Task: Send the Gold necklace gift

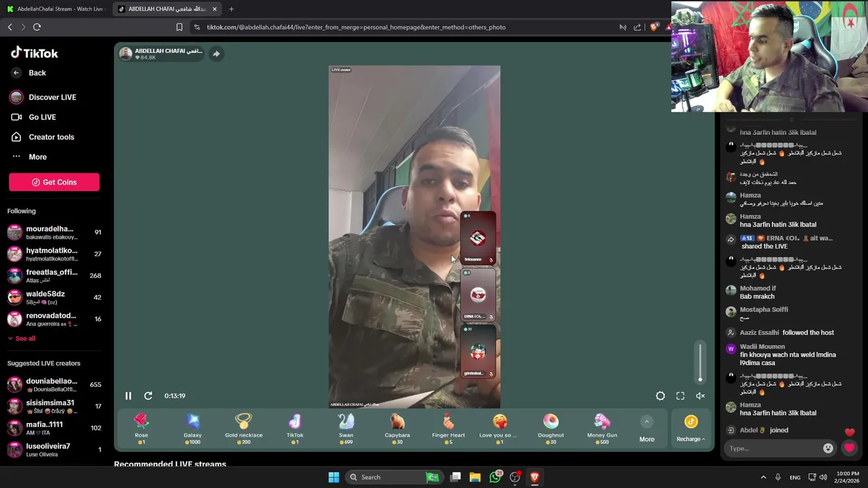Action: point(243,428)
